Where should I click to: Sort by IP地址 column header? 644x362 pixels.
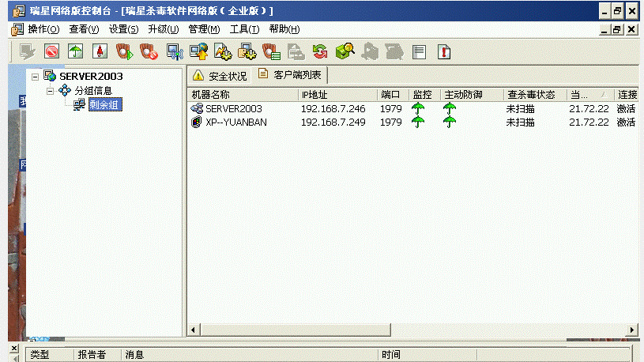(x=337, y=95)
